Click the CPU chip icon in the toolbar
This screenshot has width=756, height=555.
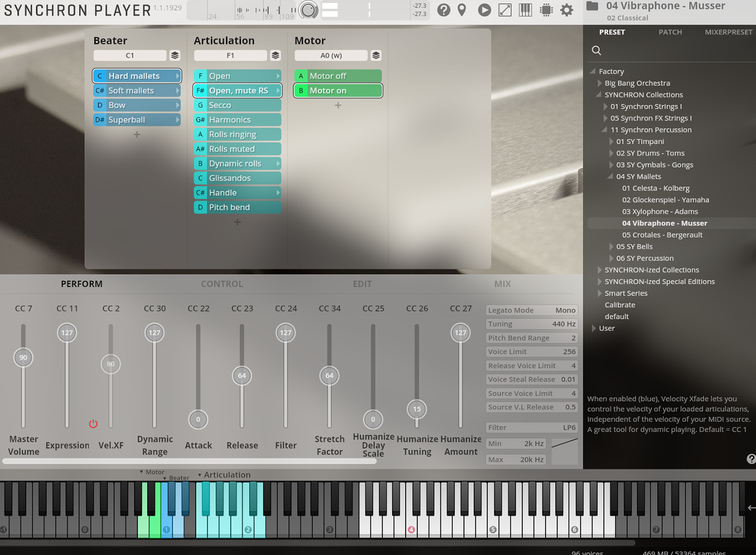click(546, 10)
